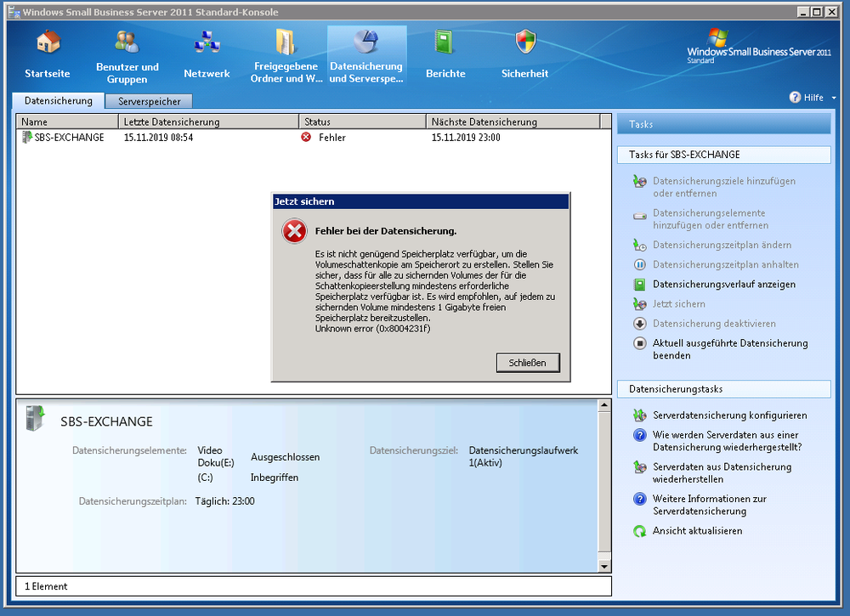Switch to the Serverspeicher tab
Viewport: 850px width, 616px height.
pyautogui.click(x=149, y=101)
